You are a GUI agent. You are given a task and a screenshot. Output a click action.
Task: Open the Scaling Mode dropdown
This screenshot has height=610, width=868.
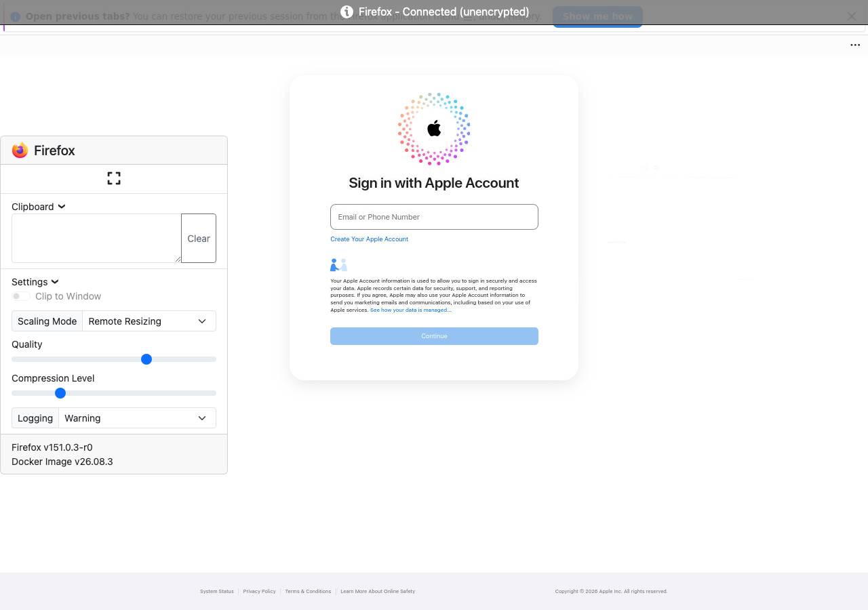(149, 321)
